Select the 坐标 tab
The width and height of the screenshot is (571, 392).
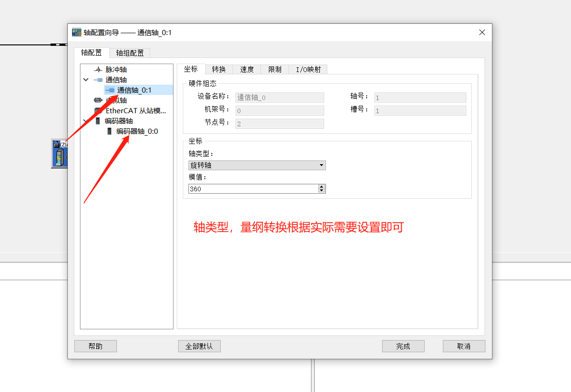191,69
